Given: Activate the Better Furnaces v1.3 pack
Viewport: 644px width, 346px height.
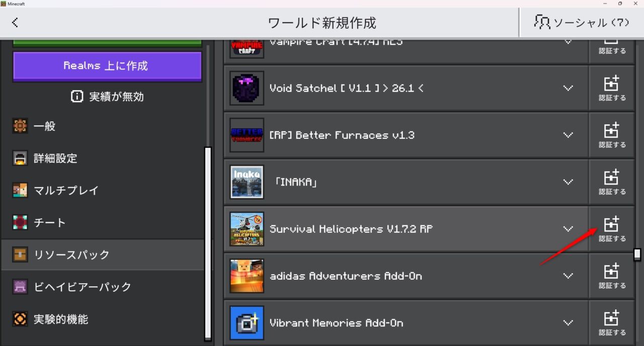Looking at the screenshot, I should click(x=612, y=135).
